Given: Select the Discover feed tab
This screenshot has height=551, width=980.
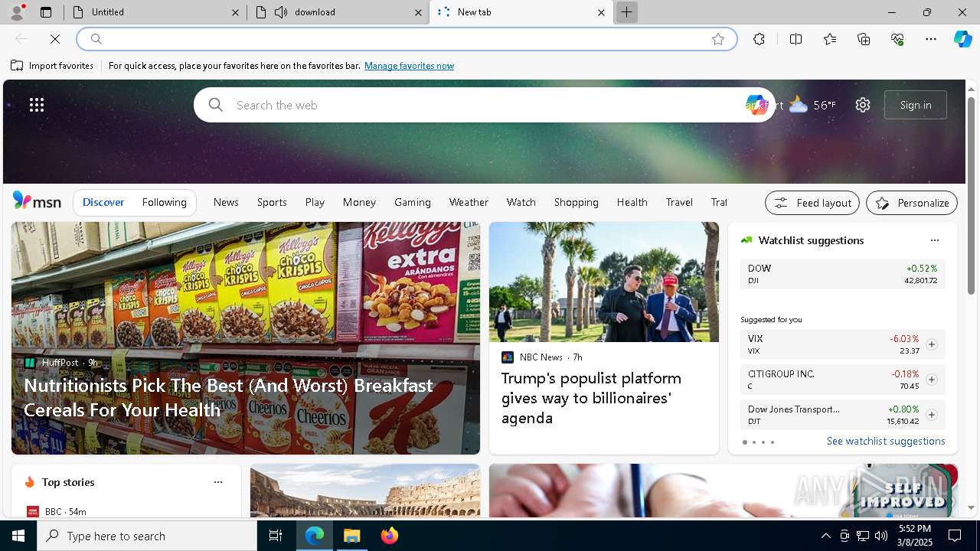Looking at the screenshot, I should 103,202.
